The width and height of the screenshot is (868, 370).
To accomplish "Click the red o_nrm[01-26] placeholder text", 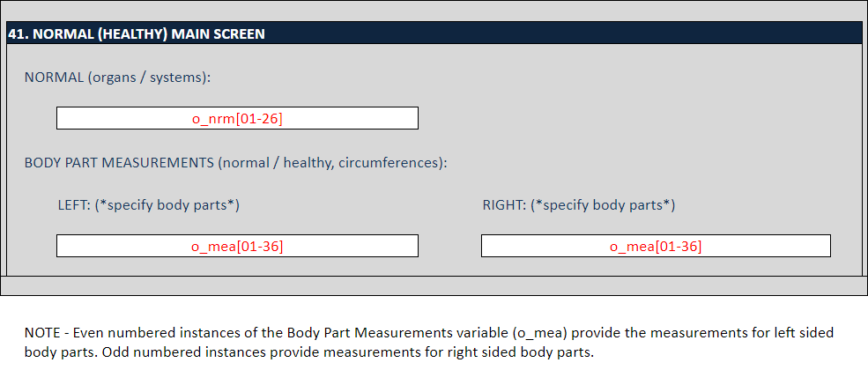I will [x=237, y=118].
